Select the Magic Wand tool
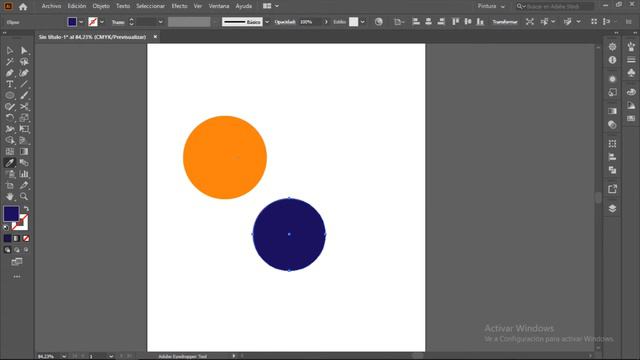The image size is (640, 360). tap(10, 62)
